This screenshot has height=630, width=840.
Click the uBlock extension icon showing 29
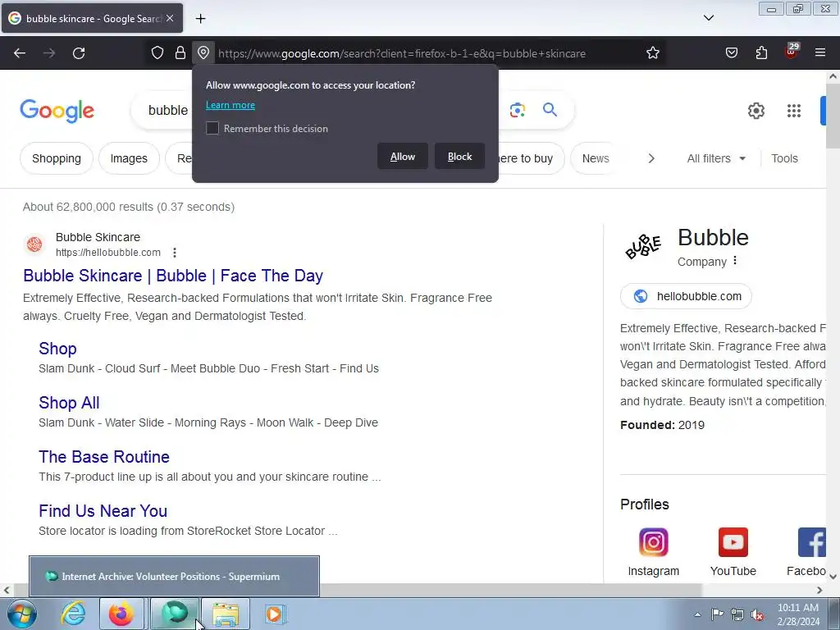coord(792,52)
